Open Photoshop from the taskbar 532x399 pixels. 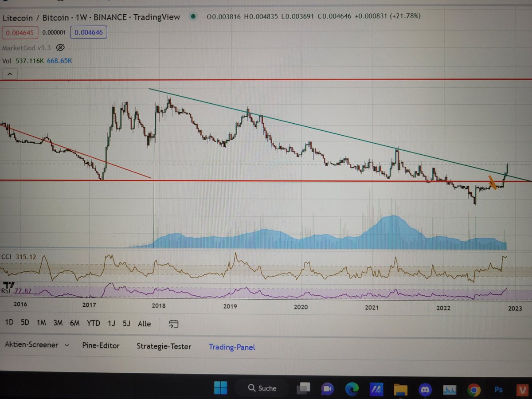(x=498, y=390)
